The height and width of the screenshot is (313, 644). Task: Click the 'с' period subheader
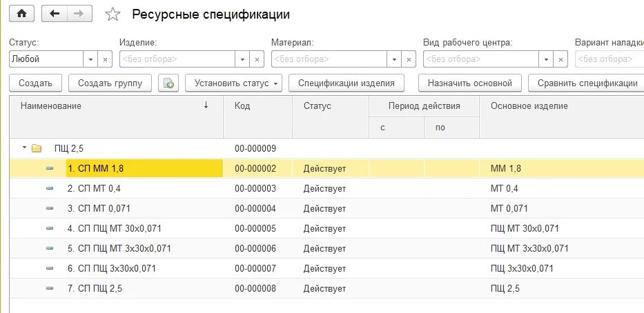point(397,128)
